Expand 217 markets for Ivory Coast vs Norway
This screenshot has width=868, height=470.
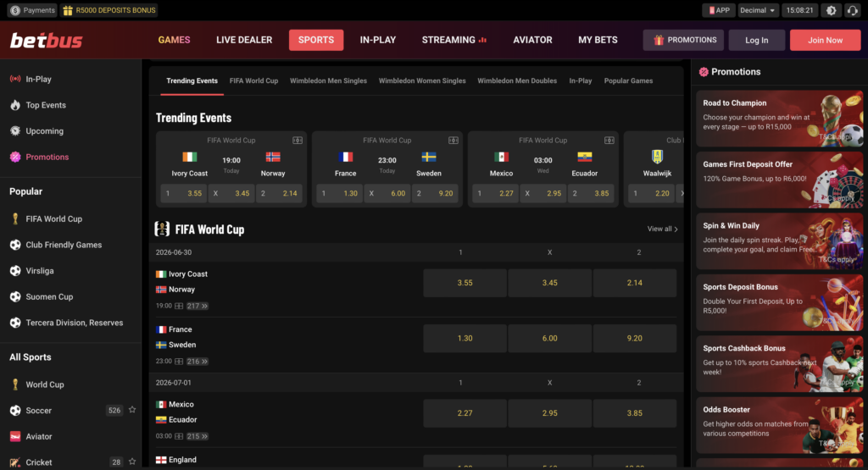click(x=197, y=306)
